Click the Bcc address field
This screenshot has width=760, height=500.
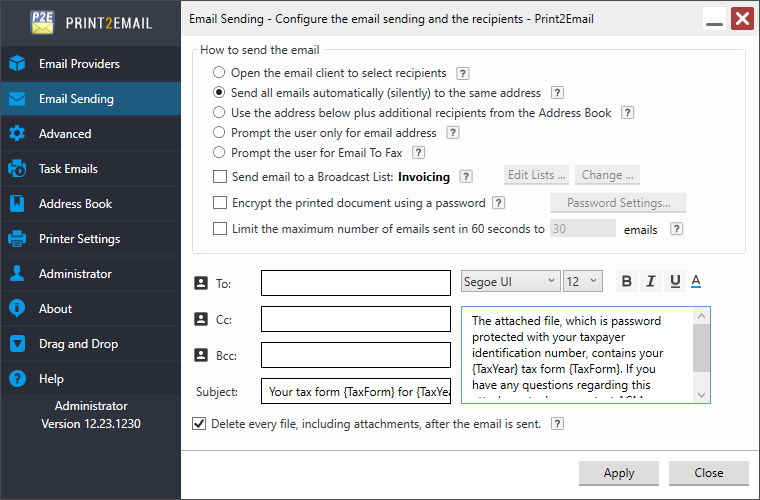[x=356, y=355]
